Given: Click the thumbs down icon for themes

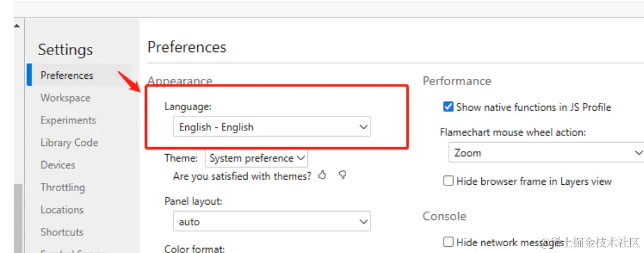Looking at the screenshot, I should [342, 175].
